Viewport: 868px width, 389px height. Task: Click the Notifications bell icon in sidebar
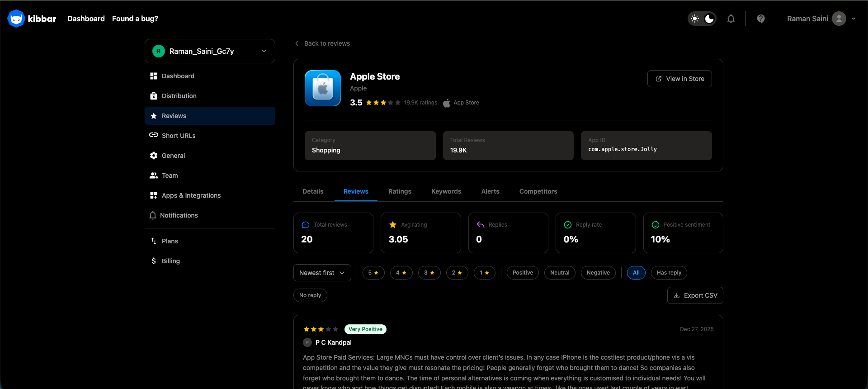[x=153, y=215]
